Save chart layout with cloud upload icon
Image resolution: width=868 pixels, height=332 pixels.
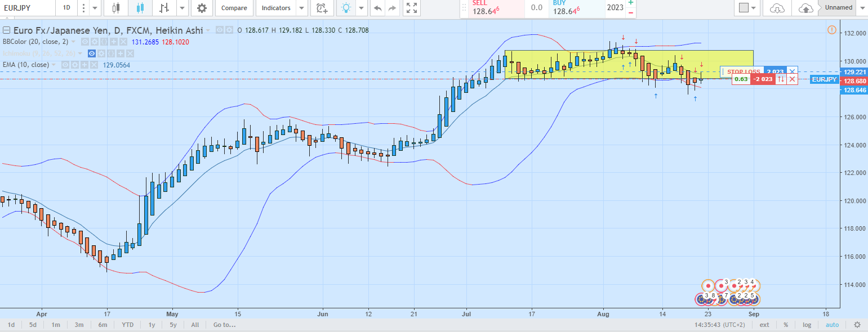click(806, 8)
